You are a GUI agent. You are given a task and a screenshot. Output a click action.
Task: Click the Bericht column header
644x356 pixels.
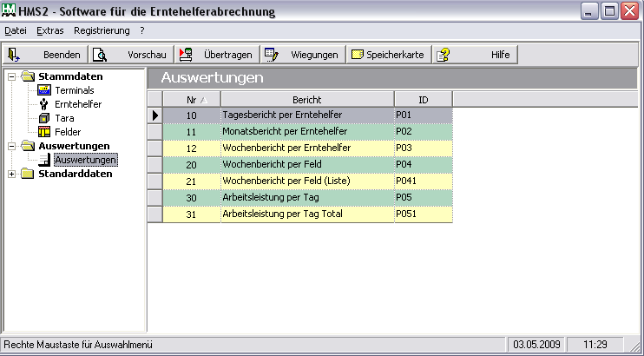306,99
